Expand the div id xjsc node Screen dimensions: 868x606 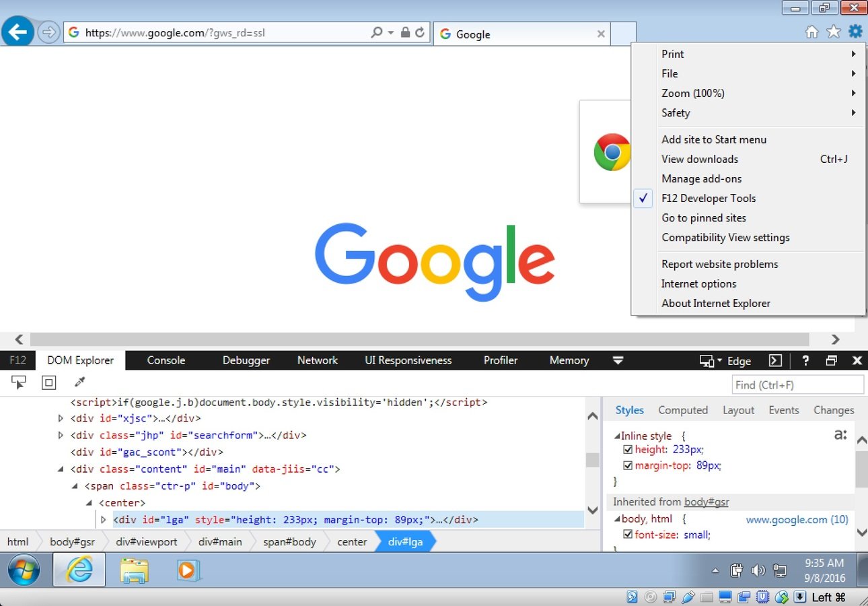(x=61, y=419)
